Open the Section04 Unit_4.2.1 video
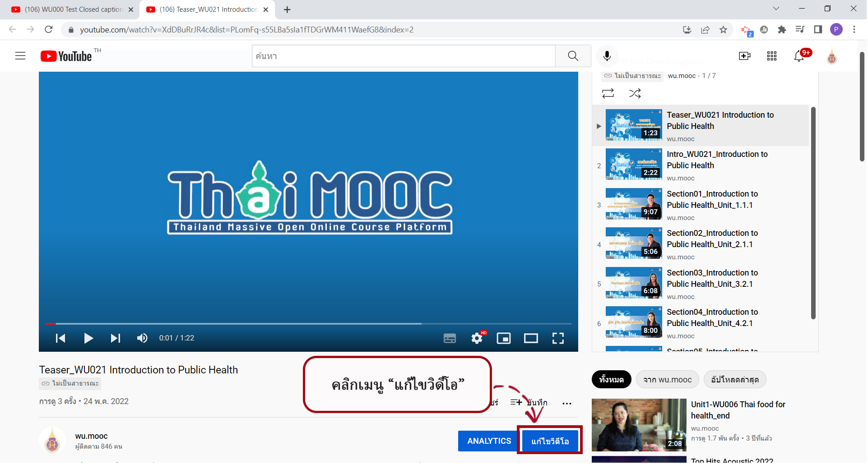 [x=701, y=323]
